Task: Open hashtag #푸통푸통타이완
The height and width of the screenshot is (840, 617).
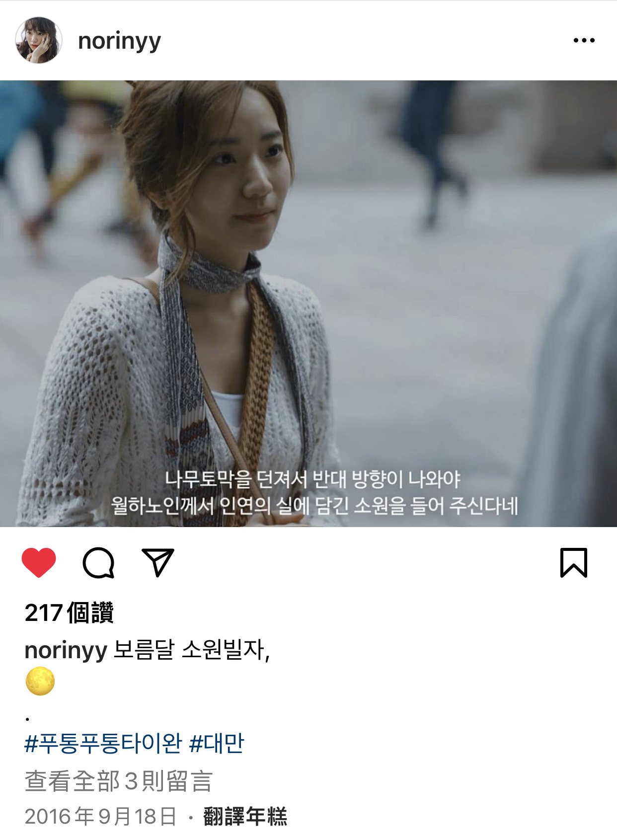Action: click(103, 743)
